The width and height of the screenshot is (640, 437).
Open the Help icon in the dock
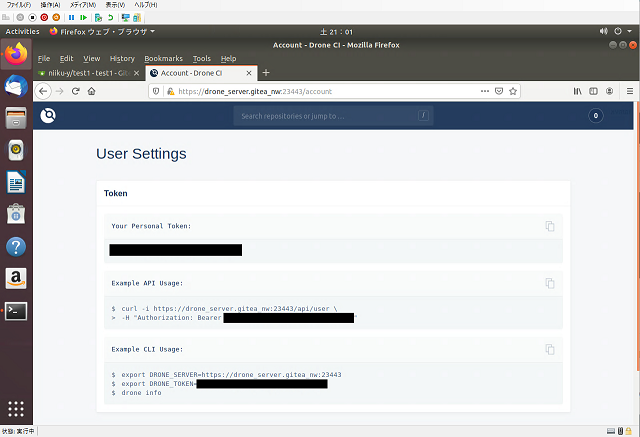[x=16, y=247]
